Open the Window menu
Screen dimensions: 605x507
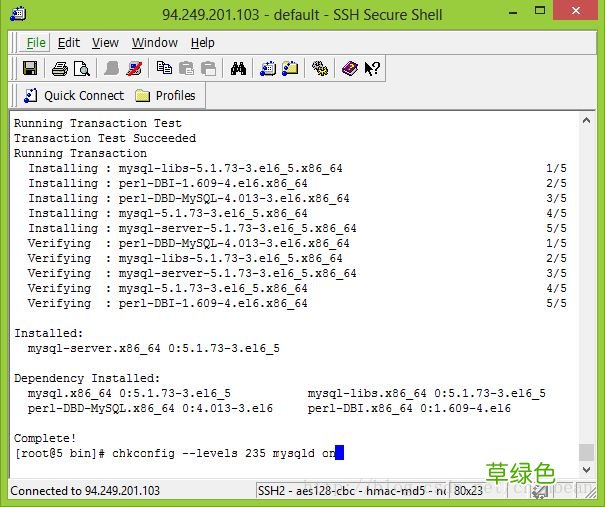(x=155, y=42)
